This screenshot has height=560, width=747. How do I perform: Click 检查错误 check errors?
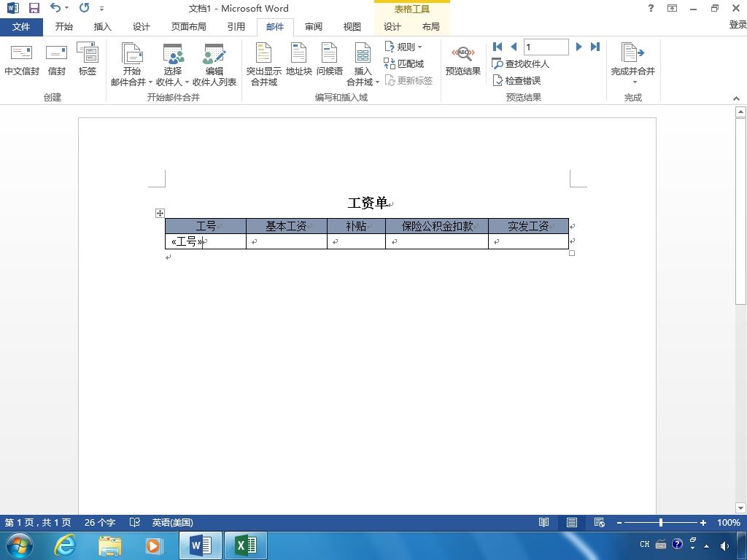tap(516, 80)
